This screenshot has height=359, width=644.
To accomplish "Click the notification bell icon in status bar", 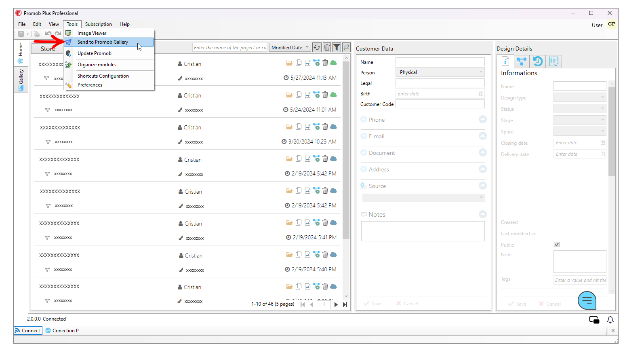I will 610,320.
